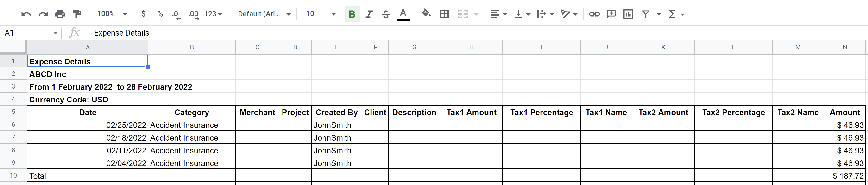
Task: Format as percent icon
Action: point(160,14)
